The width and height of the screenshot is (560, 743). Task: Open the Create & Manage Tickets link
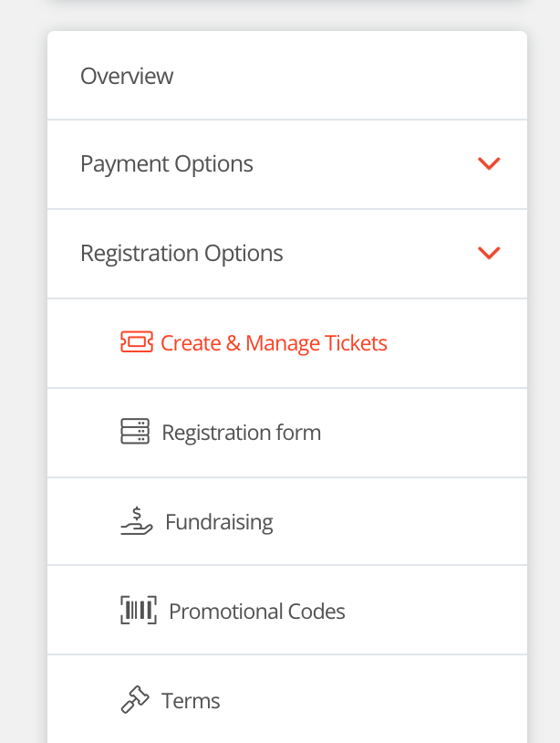click(274, 343)
